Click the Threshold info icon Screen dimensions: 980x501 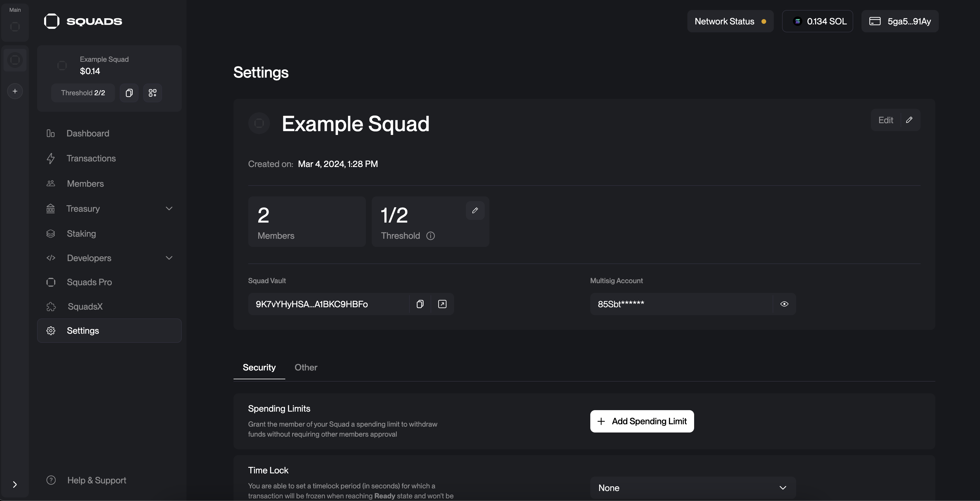coord(430,236)
